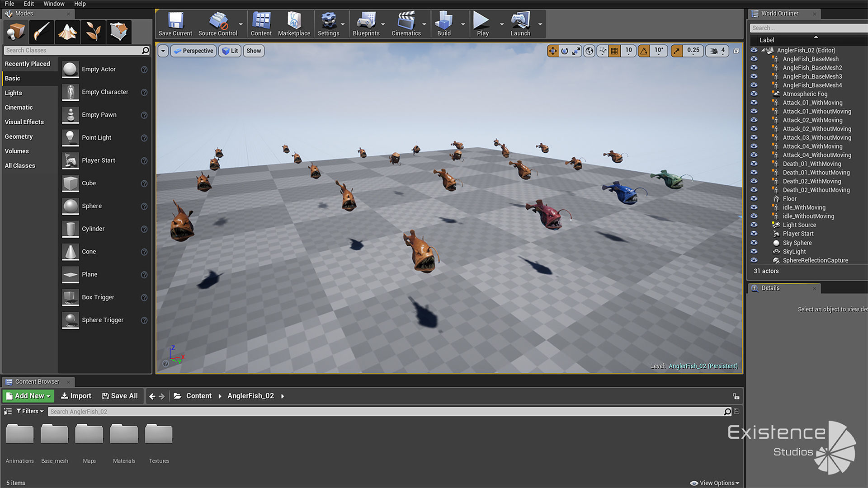This screenshot has width=868, height=488.
Task: Open the Window menu
Action: [54, 4]
